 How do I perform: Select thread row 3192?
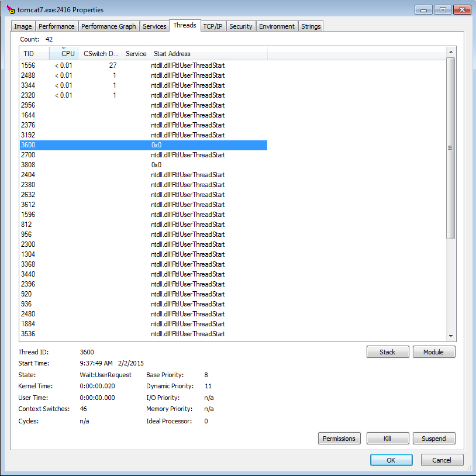[x=143, y=135]
